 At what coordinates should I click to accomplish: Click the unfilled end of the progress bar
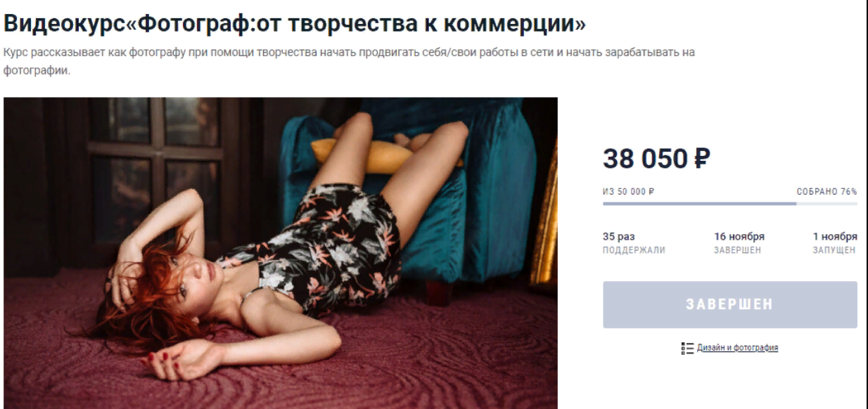pos(826,204)
